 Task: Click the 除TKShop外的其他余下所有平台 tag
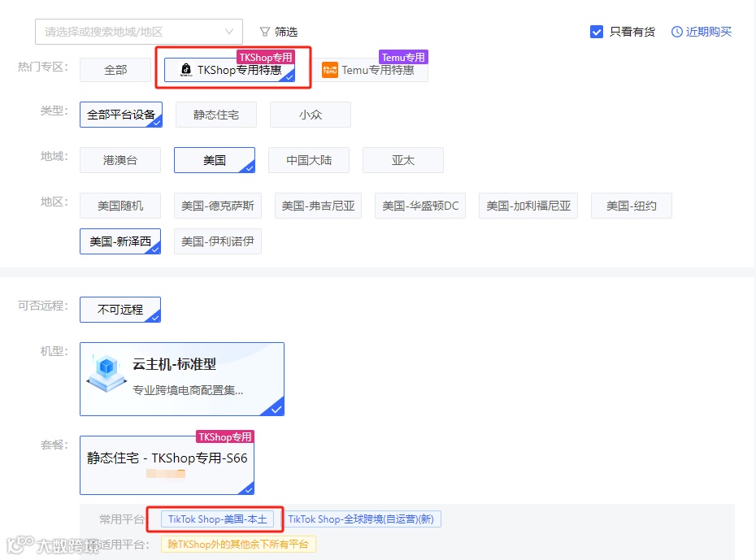pyautogui.click(x=238, y=544)
